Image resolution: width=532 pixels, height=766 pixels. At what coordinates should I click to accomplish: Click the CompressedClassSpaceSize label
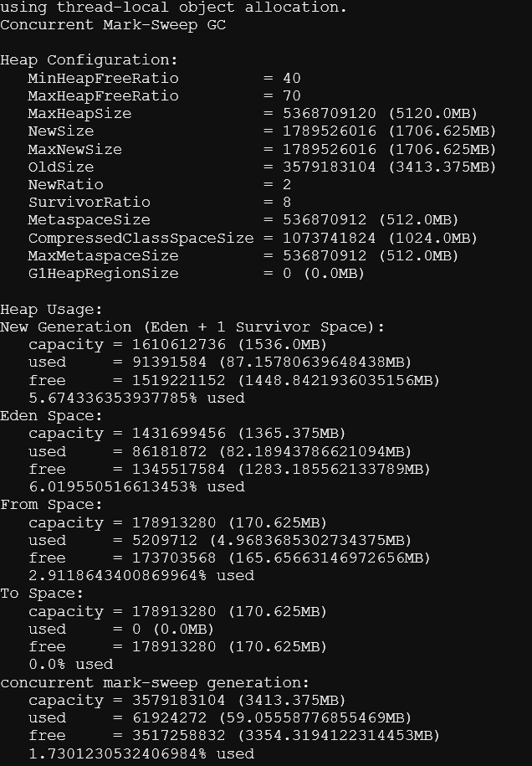(141, 239)
